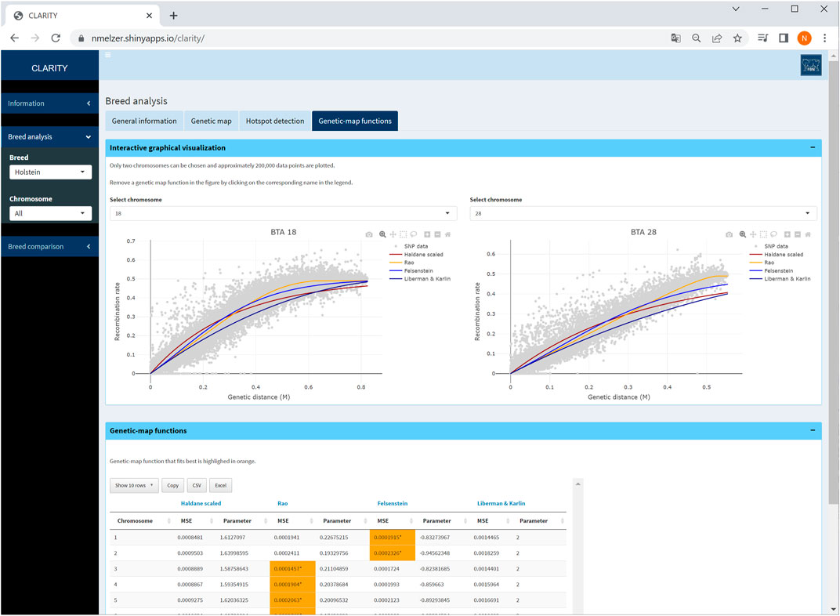Zoom out on the BTA 18 plot
Screen dimensions: 840x616
click(437, 234)
